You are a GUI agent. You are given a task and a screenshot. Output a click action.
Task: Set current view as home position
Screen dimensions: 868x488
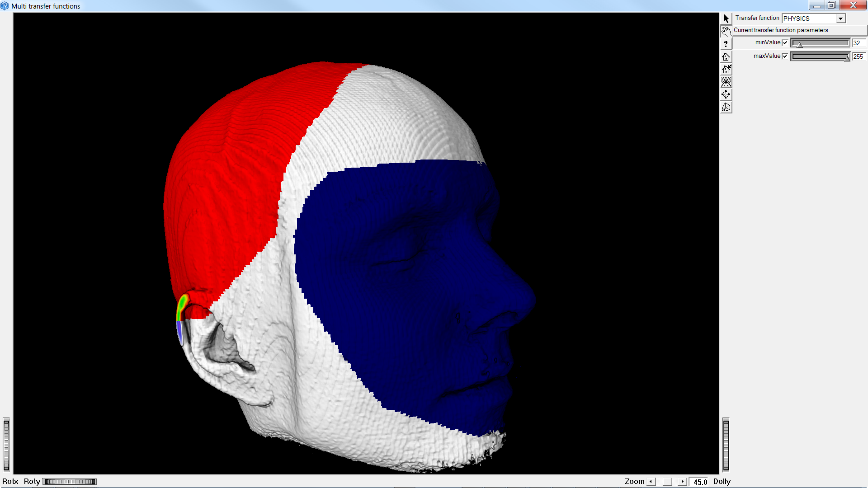[x=726, y=69]
